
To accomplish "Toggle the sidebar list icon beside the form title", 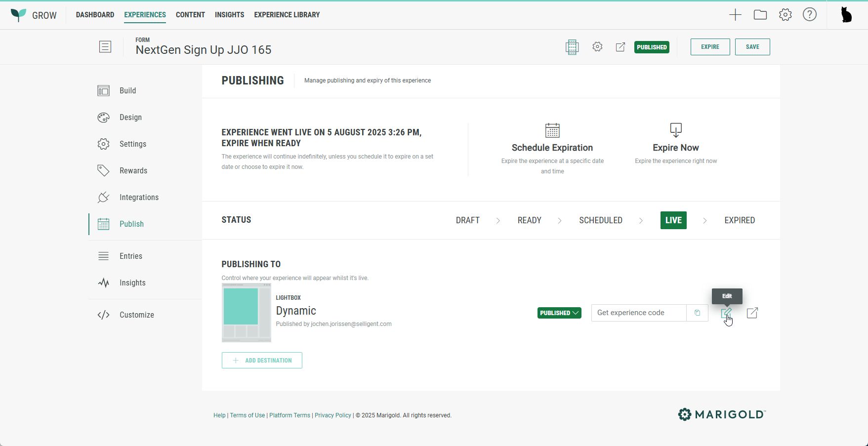I will (105, 47).
